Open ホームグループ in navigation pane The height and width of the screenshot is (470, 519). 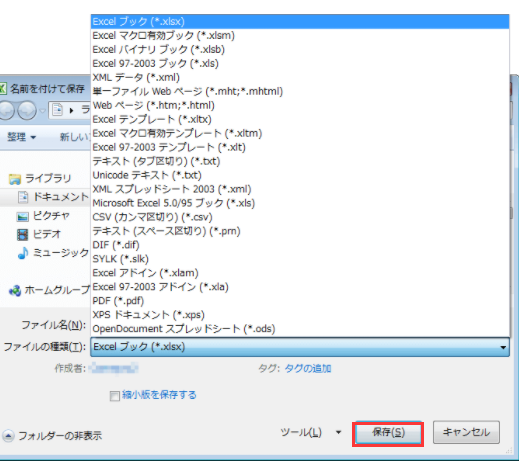coord(57,290)
